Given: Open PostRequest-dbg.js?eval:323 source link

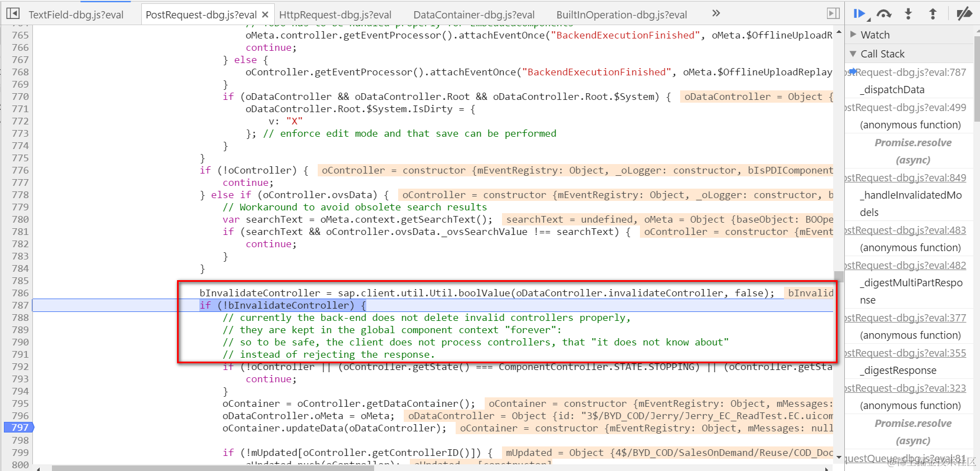Looking at the screenshot, I should tap(906, 388).
